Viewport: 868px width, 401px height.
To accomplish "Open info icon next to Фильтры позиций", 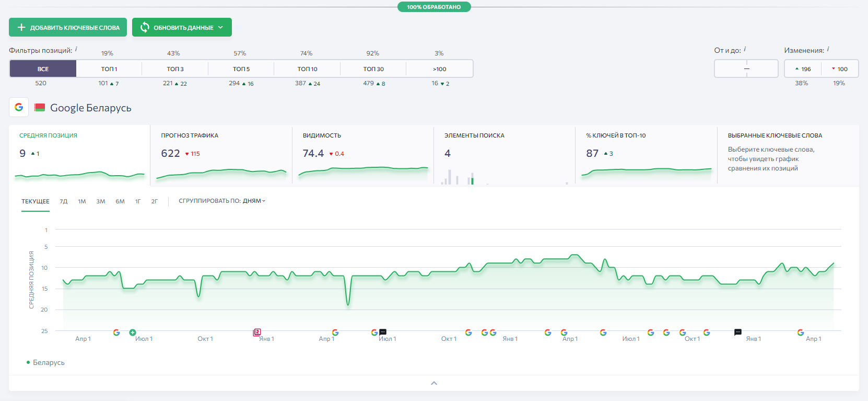I will (x=76, y=49).
